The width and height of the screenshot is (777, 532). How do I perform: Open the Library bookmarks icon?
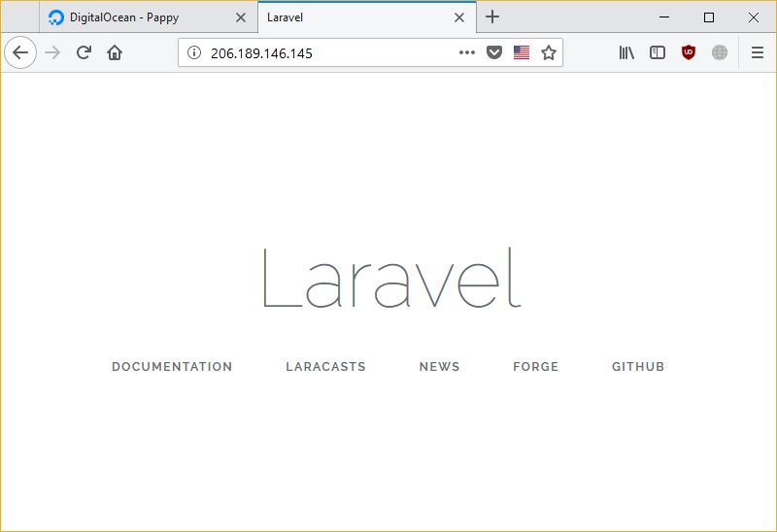point(626,52)
